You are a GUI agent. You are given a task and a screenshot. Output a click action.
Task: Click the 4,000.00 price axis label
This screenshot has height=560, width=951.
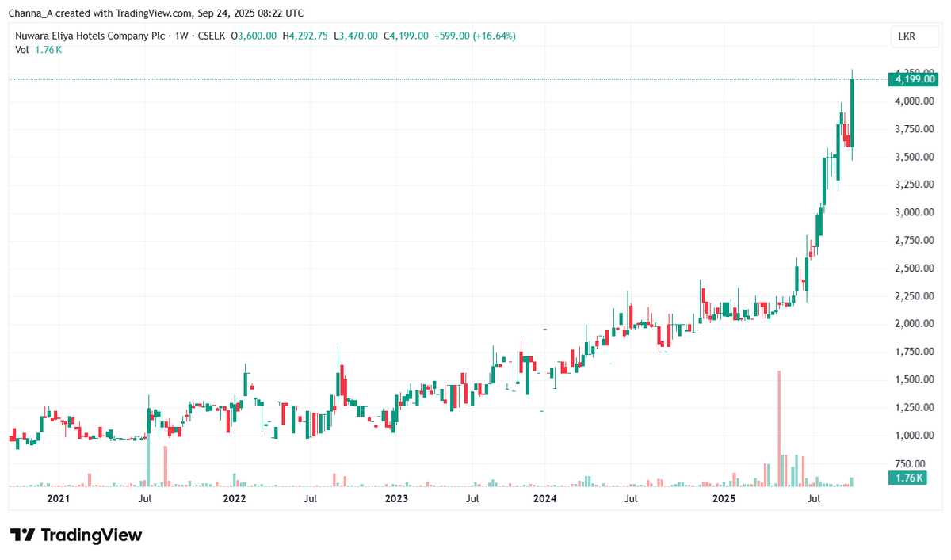click(x=915, y=101)
